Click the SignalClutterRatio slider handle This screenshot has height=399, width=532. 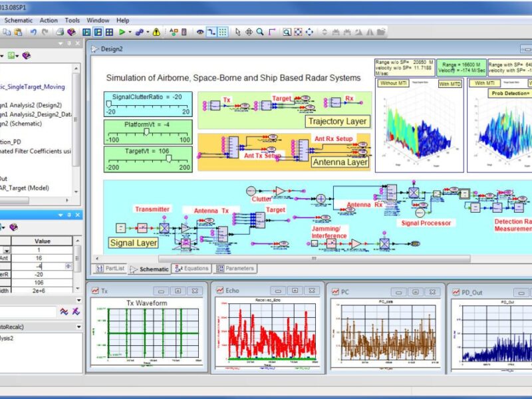[108, 104]
